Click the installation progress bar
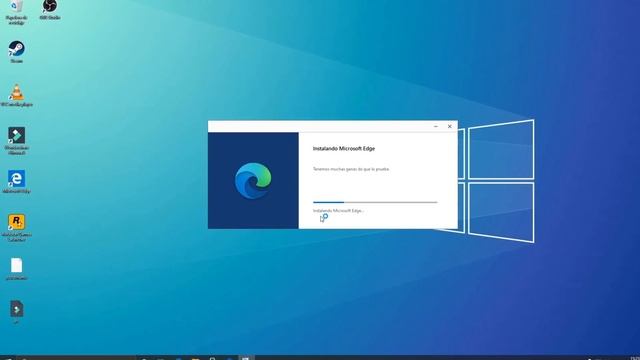Screen dimensions: 640x360 (375, 202)
